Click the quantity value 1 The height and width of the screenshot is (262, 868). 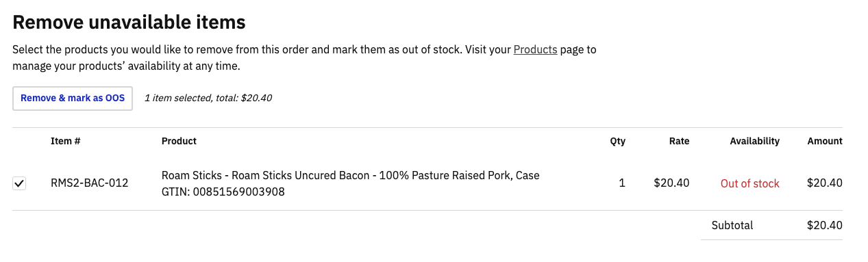click(x=622, y=183)
